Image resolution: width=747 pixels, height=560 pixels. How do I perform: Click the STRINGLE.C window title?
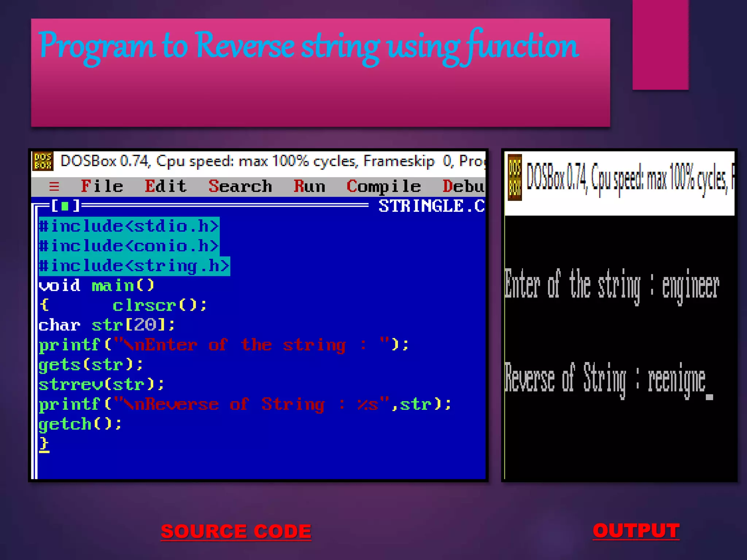tap(431, 206)
